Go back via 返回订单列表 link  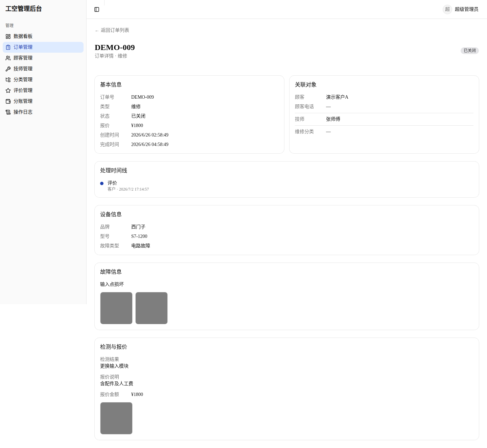click(x=112, y=30)
